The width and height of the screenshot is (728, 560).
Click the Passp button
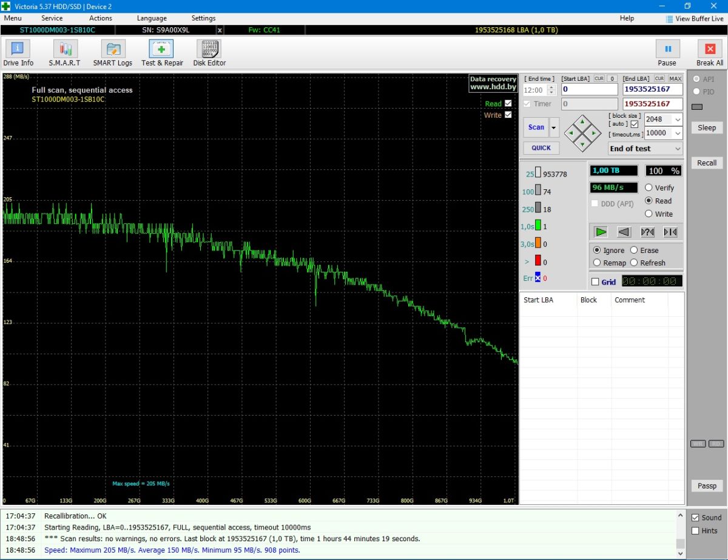click(707, 485)
